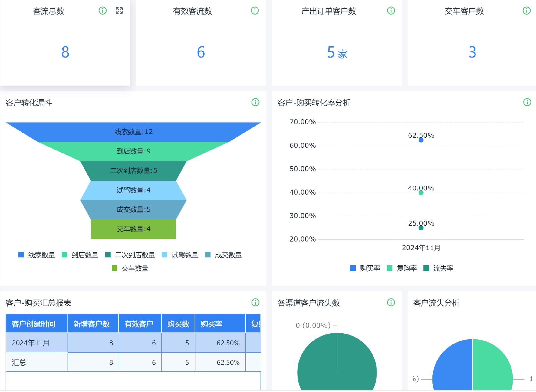Click 客户创建时间 table column header

pyautogui.click(x=33, y=324)
